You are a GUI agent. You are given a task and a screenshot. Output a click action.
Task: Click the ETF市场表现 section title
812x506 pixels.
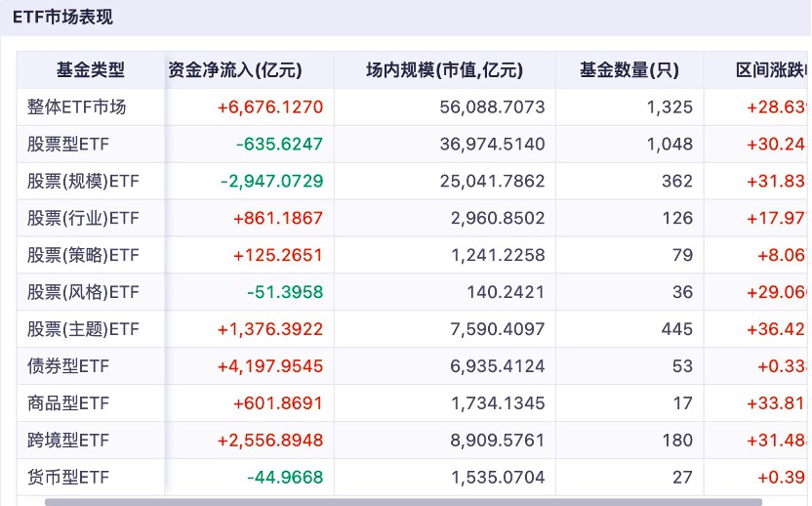62,17
